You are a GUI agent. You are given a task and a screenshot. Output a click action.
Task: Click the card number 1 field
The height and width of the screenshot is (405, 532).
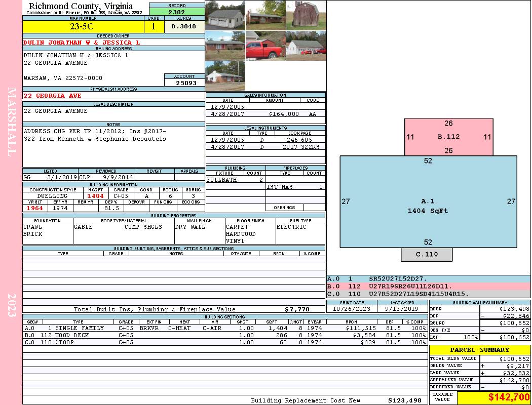pos(154,26)
